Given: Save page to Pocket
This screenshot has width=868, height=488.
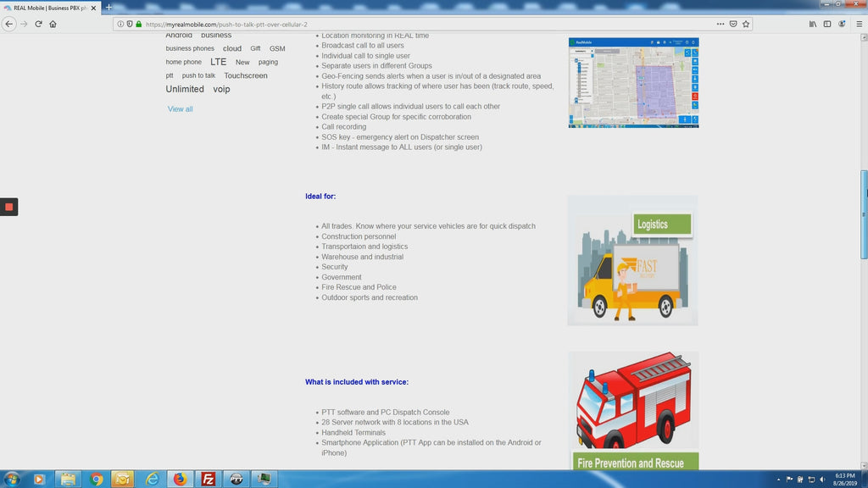Looking at the screenshot, I should tap(733, 24).
